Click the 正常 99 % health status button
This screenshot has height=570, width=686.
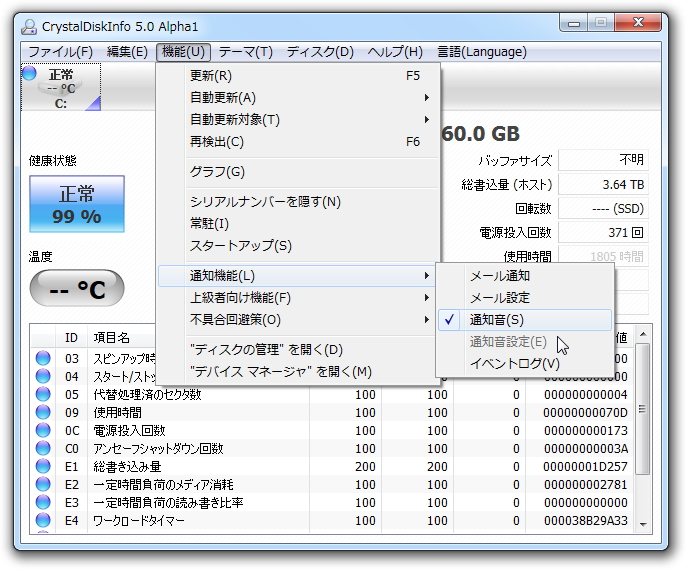click(x=77, y=204)
